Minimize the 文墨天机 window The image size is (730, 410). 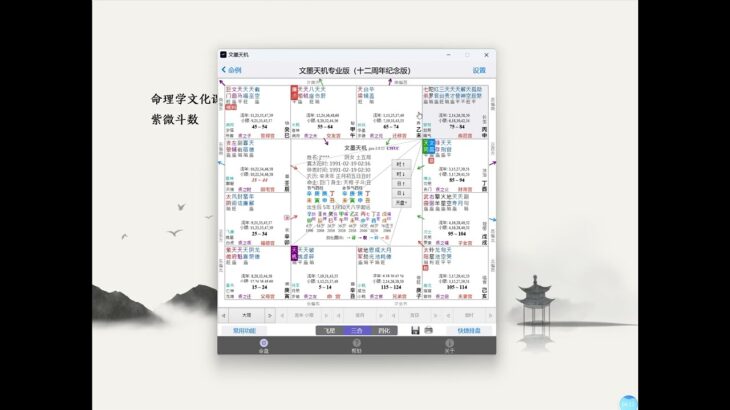pos(448,55)
